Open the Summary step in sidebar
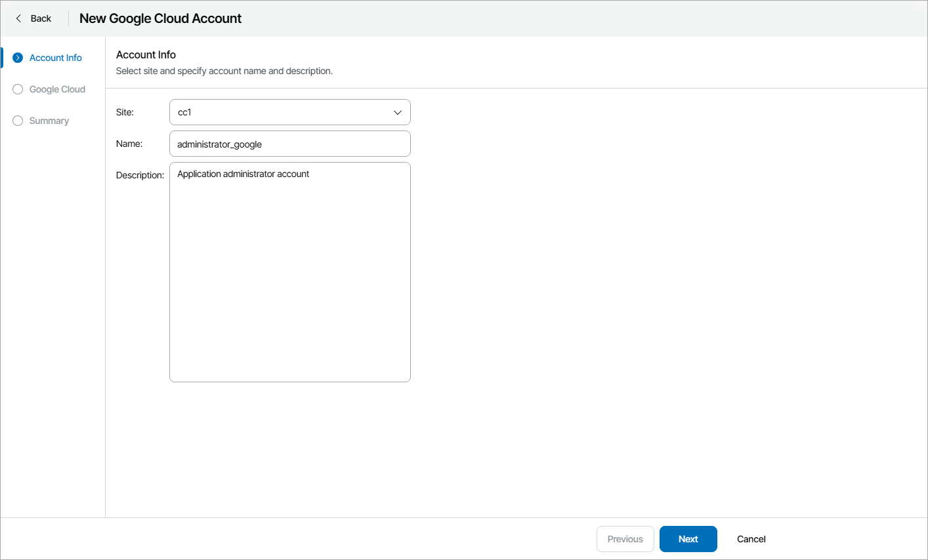Viewport: 928px width, 560px height. [49, 121]
